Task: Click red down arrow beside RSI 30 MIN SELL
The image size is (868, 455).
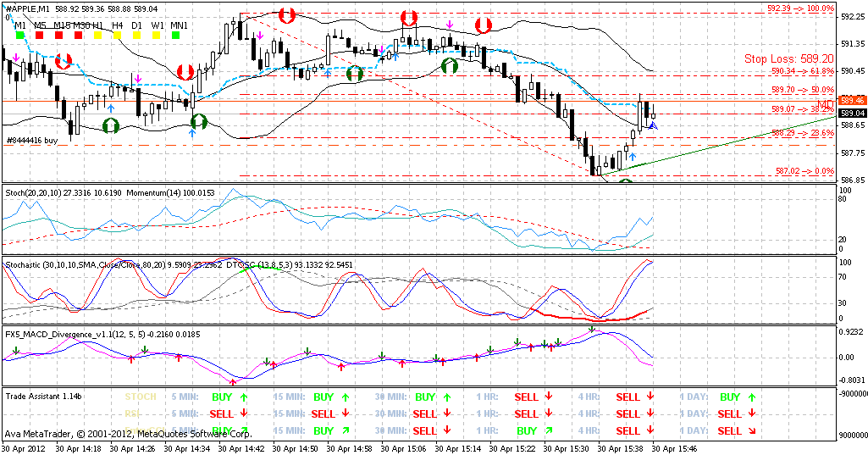Action: pyautogui.click(x=447, y=413)
